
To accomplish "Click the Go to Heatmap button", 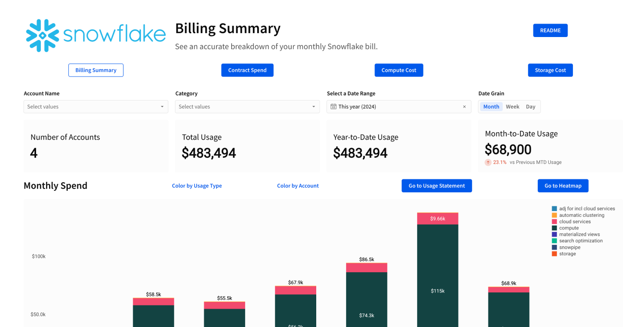I will point(563,186).
